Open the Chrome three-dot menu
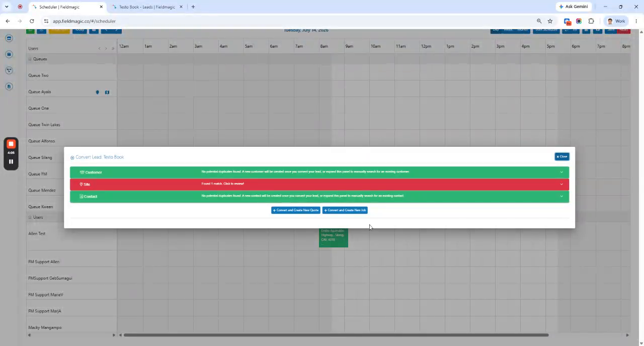 coord(636,21)
